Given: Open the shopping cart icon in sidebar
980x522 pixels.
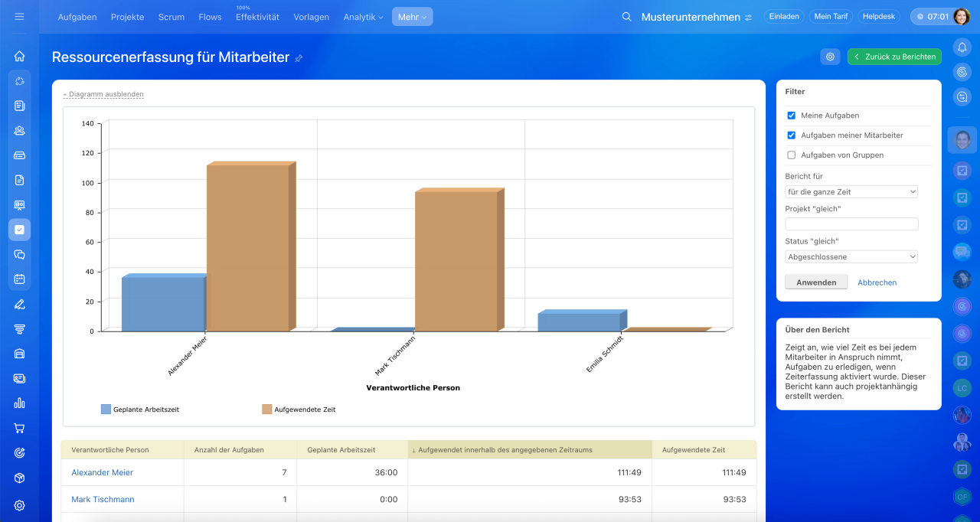Looking at the screenshot, I should [19, 428].
